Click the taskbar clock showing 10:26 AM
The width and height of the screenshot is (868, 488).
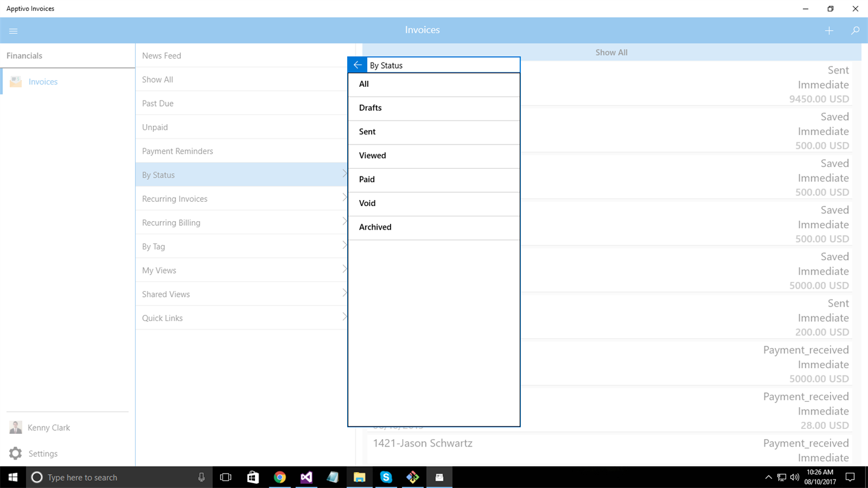tap(820, 477)
